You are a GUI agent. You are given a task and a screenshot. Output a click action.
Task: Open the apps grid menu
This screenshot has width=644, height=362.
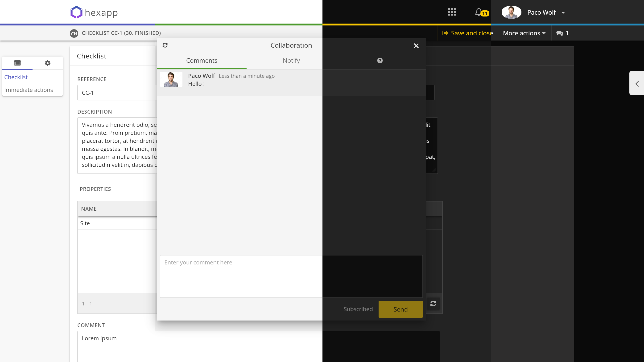[452, 12]
